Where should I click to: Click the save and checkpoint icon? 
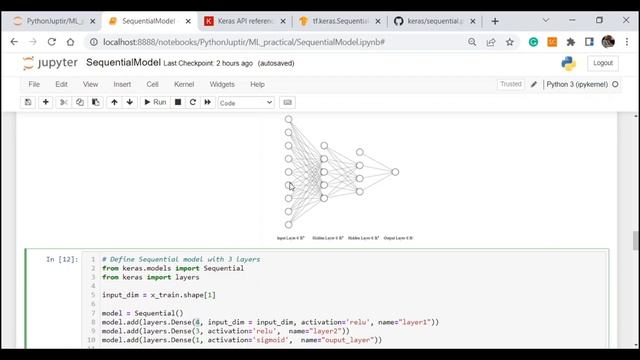click(28, 102)
